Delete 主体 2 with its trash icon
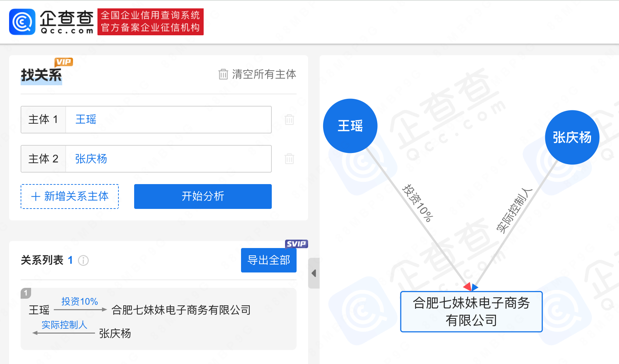 [289, 159]
